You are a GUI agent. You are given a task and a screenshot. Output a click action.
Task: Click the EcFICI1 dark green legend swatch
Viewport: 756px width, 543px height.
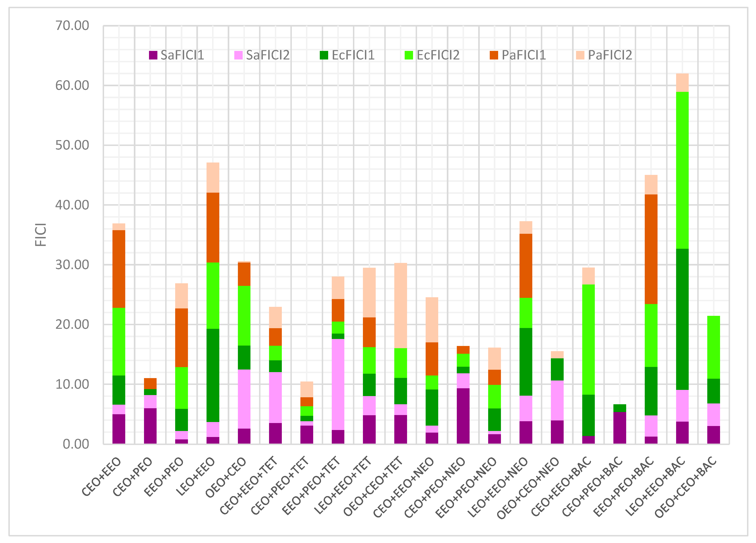pyautogui.click(x=324, y=55)
